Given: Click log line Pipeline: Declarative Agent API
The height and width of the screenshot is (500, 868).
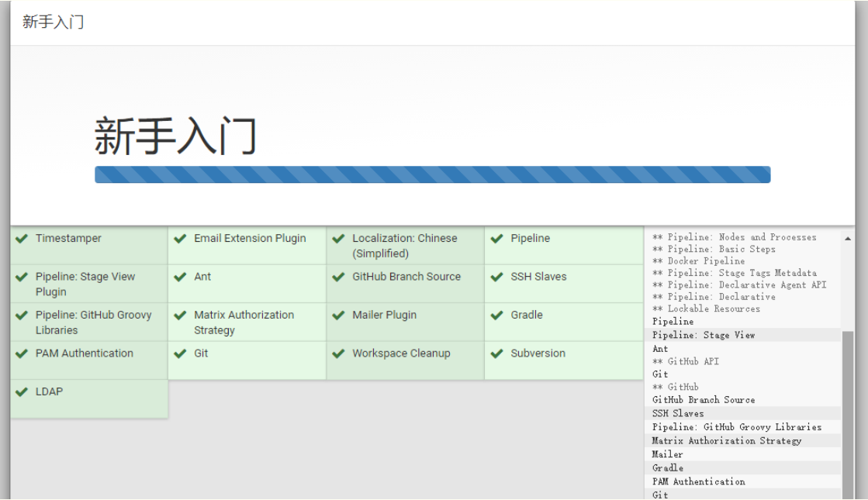Looking at the screenshot, I should [x=739, y=284].
